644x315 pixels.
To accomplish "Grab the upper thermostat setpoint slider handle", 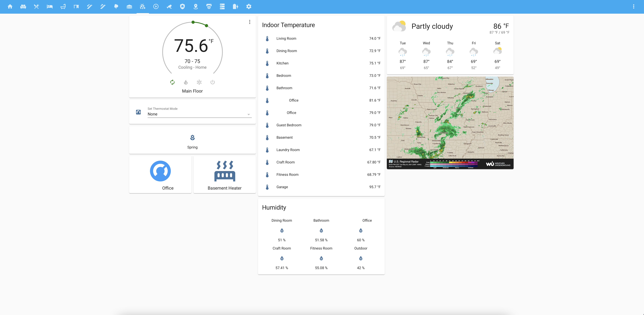I will tap(207, 26).
